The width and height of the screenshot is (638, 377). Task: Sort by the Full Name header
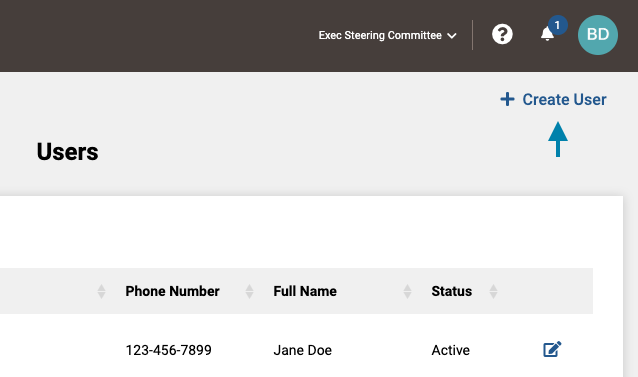pos(305,291)
